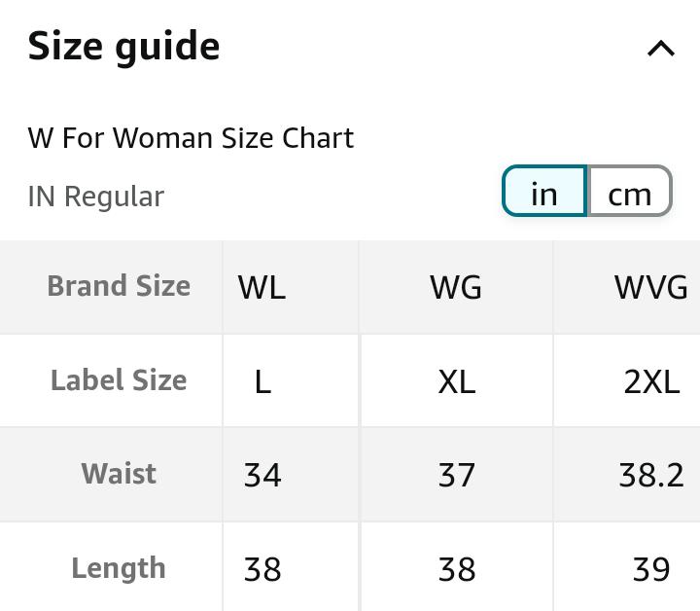Click the waist value 38.2

(x=650, y=475)
